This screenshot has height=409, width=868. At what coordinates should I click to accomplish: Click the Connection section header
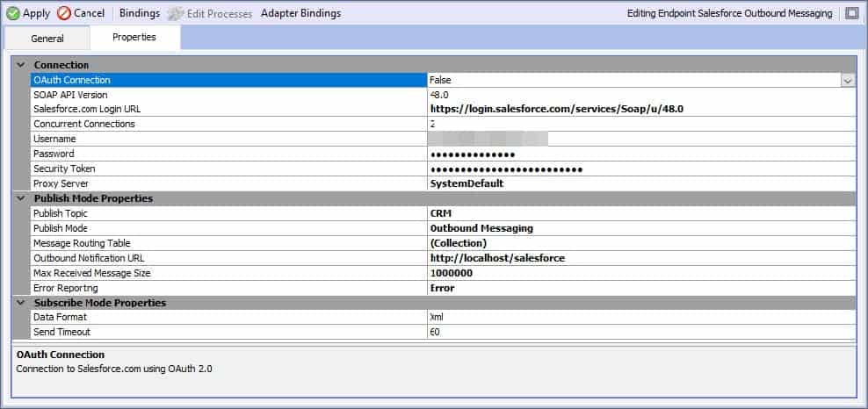(x=61, y=65)
